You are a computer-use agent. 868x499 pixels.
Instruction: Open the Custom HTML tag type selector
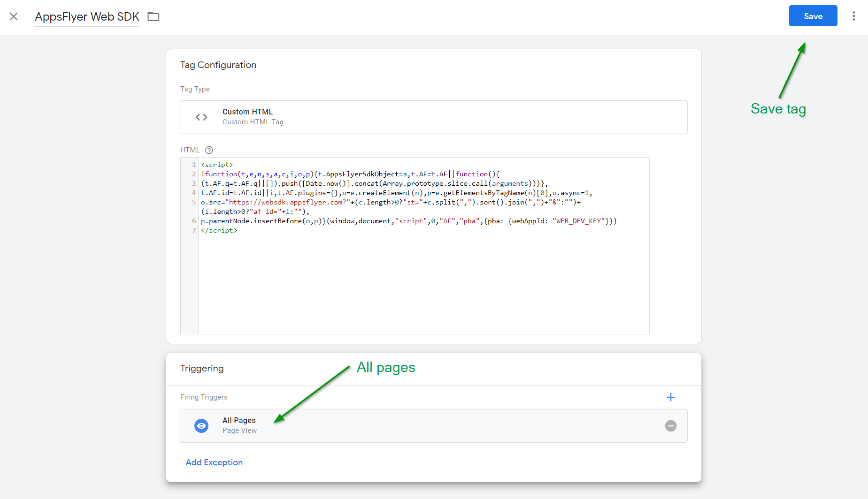(x=433, y=117)
